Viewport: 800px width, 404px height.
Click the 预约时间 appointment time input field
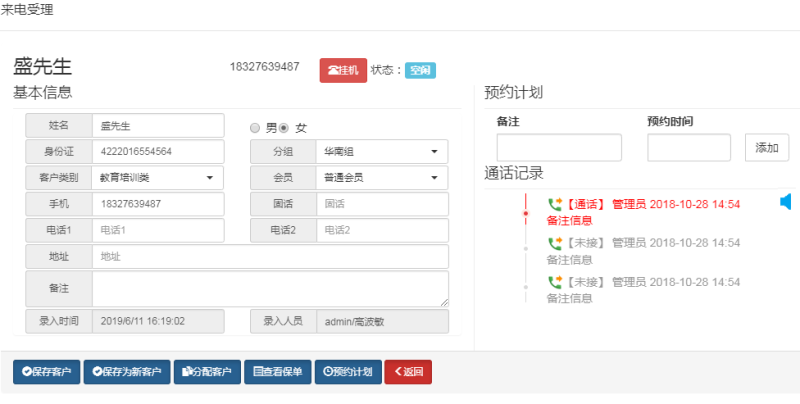click(689, 148)
